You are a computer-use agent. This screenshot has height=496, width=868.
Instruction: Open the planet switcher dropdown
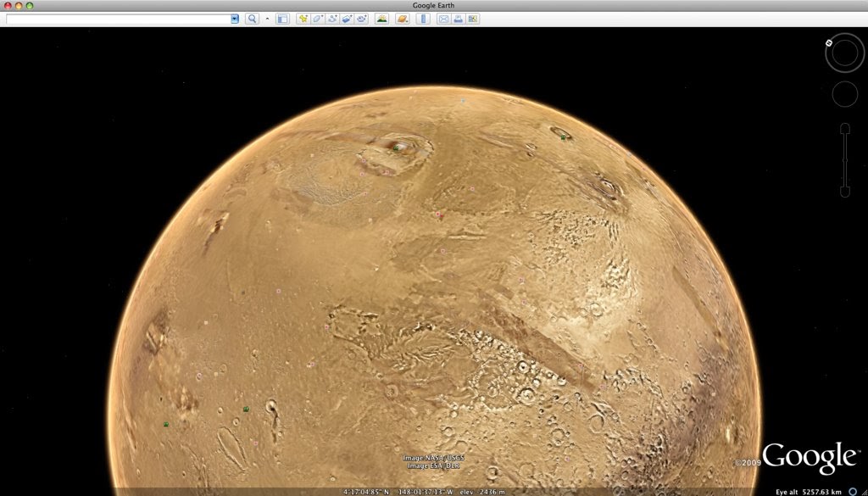pyautogui.click(x=402, y=18)
